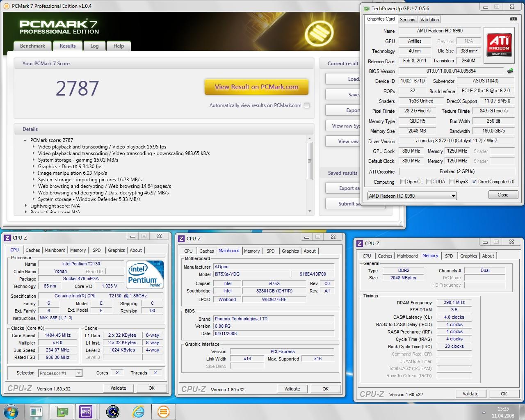Select the Data decrypting 46.97 MB/s row

coord(103,193)
